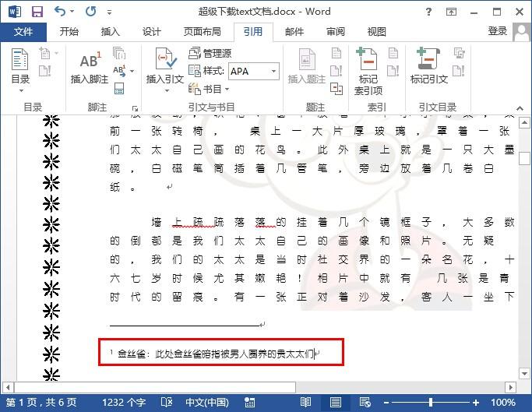Switch to the Insert (插入) tab

(x=111, y=31)
